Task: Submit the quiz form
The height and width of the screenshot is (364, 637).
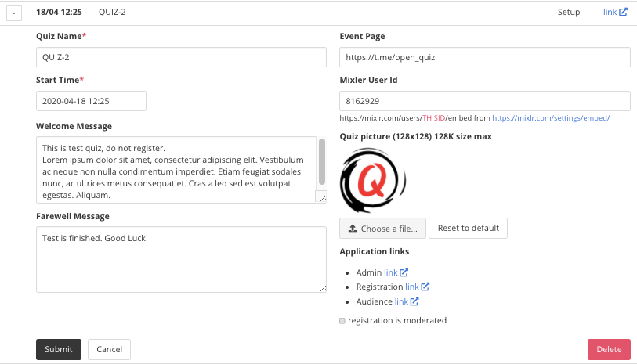Action: 59,349
